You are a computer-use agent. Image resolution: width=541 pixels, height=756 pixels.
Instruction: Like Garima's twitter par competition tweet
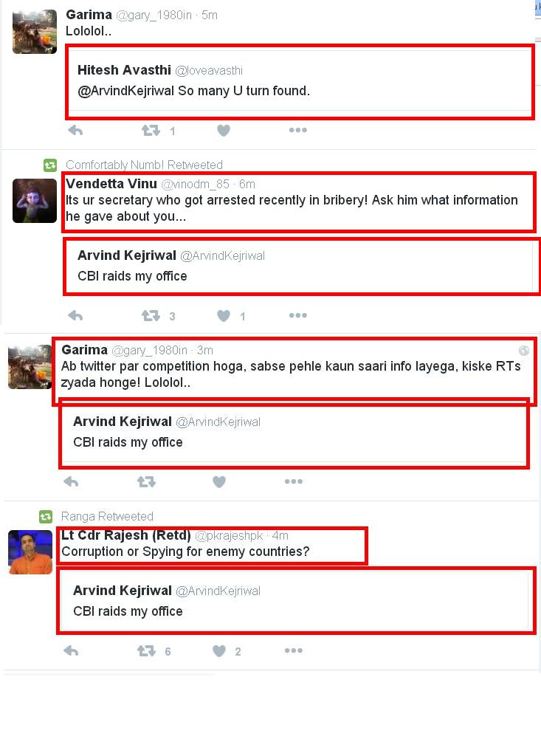(219, 481)
